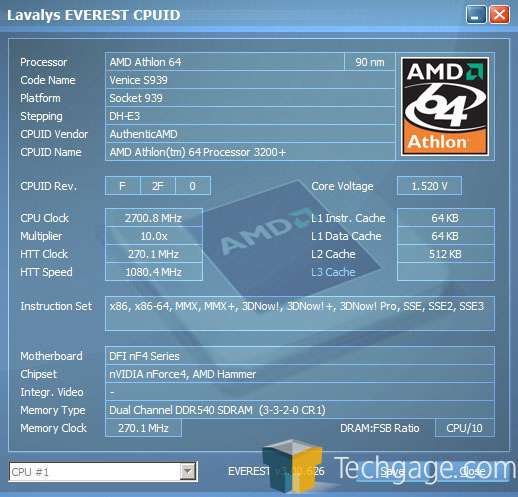The image size is (518, 497).
Task: Select the CPU clock 2700.8 MHz value
Action: tap(154, 218)
